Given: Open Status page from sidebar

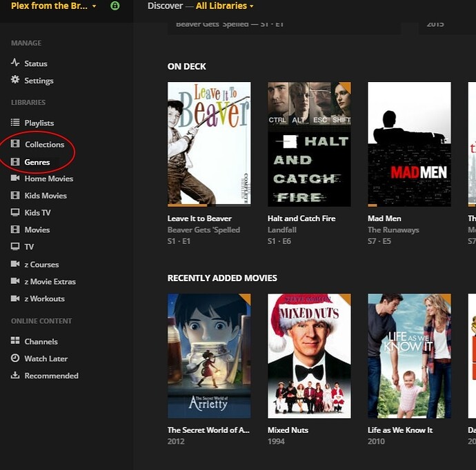Looking at the screenshot, I should pyautogui.click(x=36, y=63).
